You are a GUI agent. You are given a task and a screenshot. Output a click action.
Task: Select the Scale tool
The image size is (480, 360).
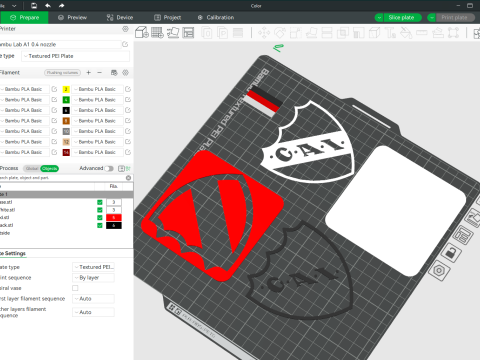tap(295, 33)
